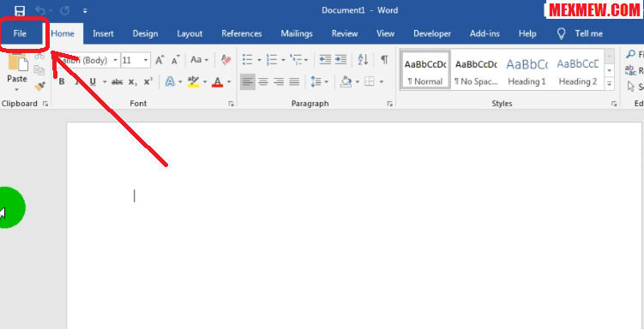Image resolution: width=644 pixels, height=329 pixels.
Task: Toggle Strikethrough abc formatting
Action: coord(117,82)
